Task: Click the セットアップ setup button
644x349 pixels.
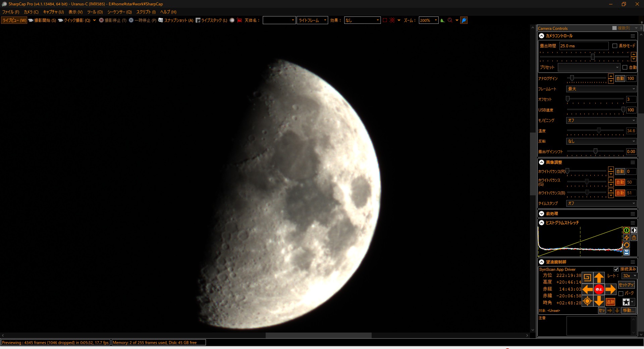Action: pos(627,285)
